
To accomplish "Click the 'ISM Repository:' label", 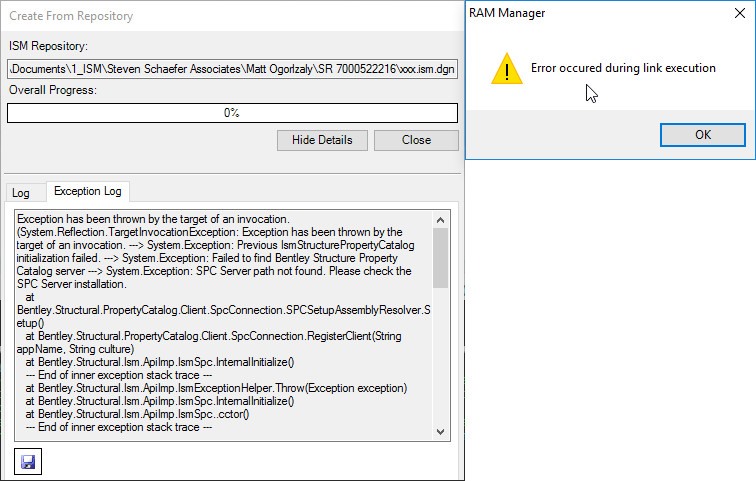I will click(48, 46).
